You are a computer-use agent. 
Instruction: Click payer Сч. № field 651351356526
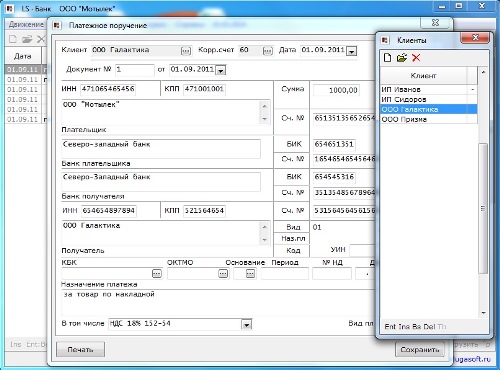tap(344, 118)
